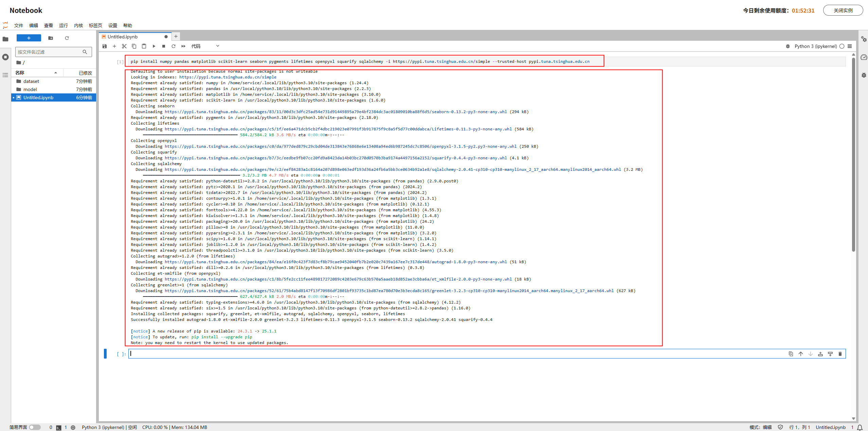Cut the selected cell with the scissors icon
Viewport: 868px width, 431px height.
click(x=124, y=46)
